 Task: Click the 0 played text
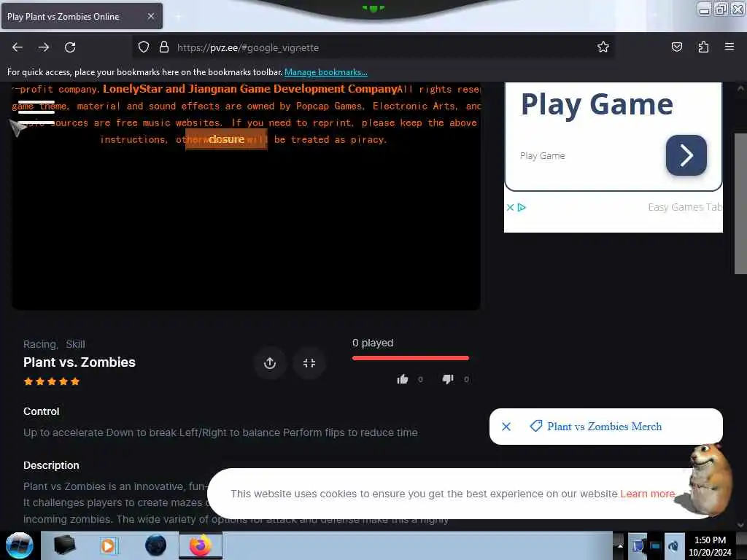click(x=373, y=343)
